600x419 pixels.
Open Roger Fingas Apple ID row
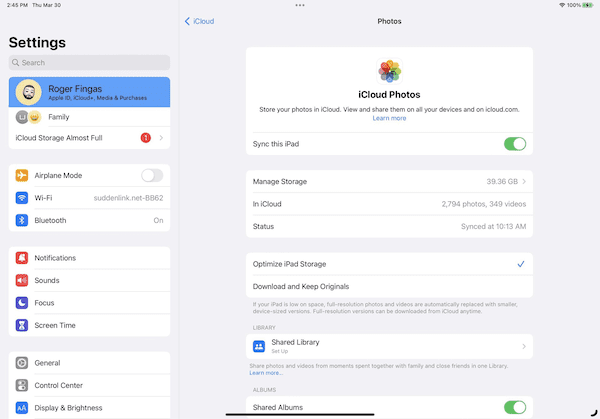tap(90, 92)
